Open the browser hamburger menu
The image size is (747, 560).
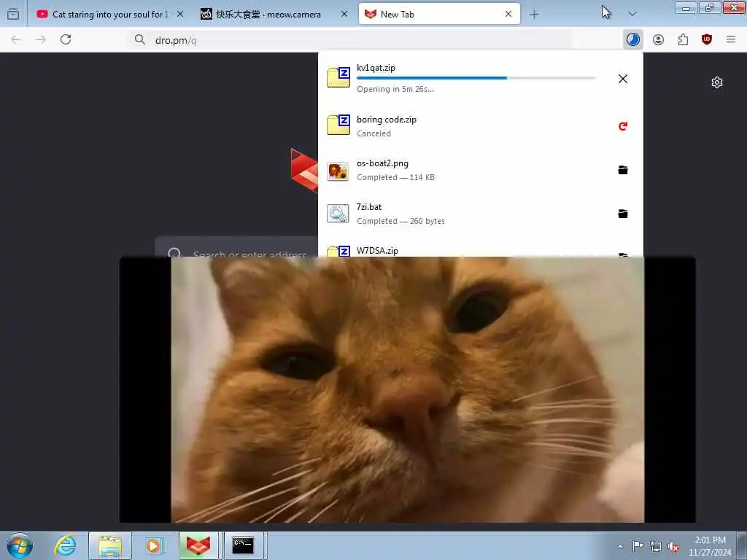coord(731,39)
